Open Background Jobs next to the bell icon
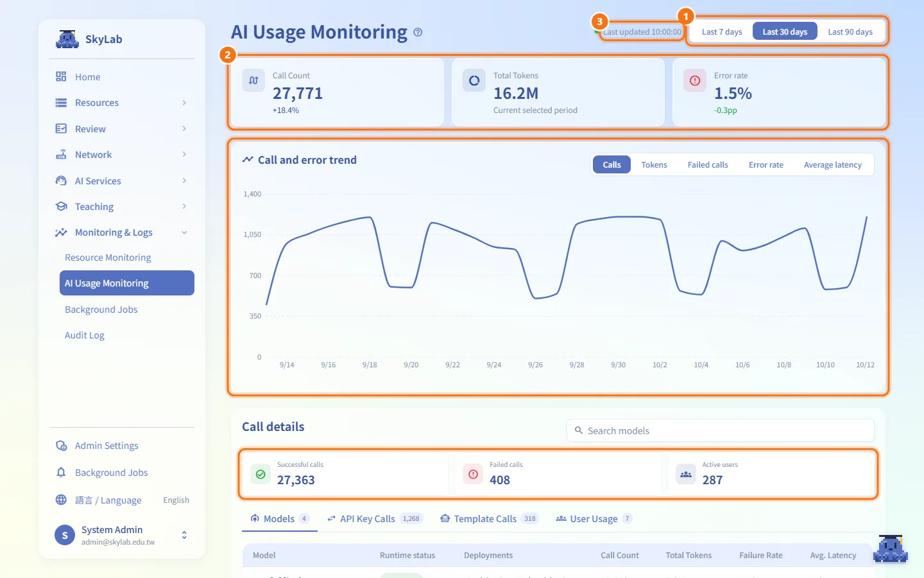The height and width of the screenshot is (578, 924). tap(122, 473)
